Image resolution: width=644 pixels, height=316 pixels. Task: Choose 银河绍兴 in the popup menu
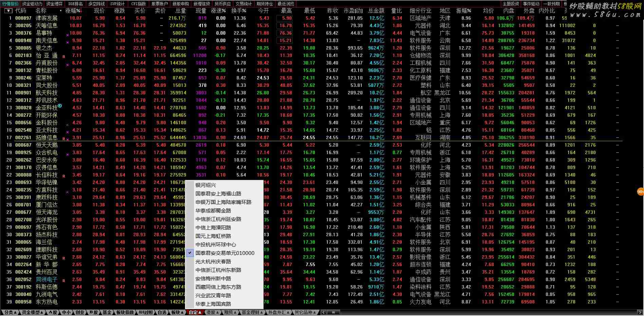(x=224, y=185)
